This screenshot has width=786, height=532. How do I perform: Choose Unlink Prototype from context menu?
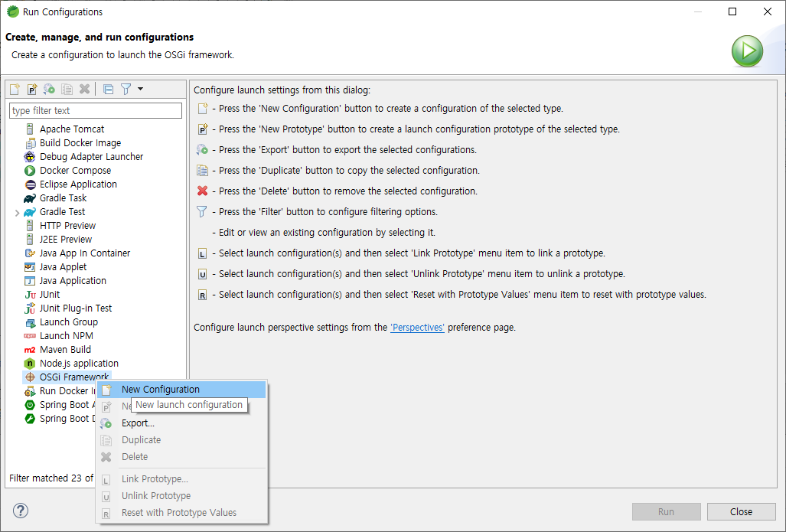(x=181, y=496)
